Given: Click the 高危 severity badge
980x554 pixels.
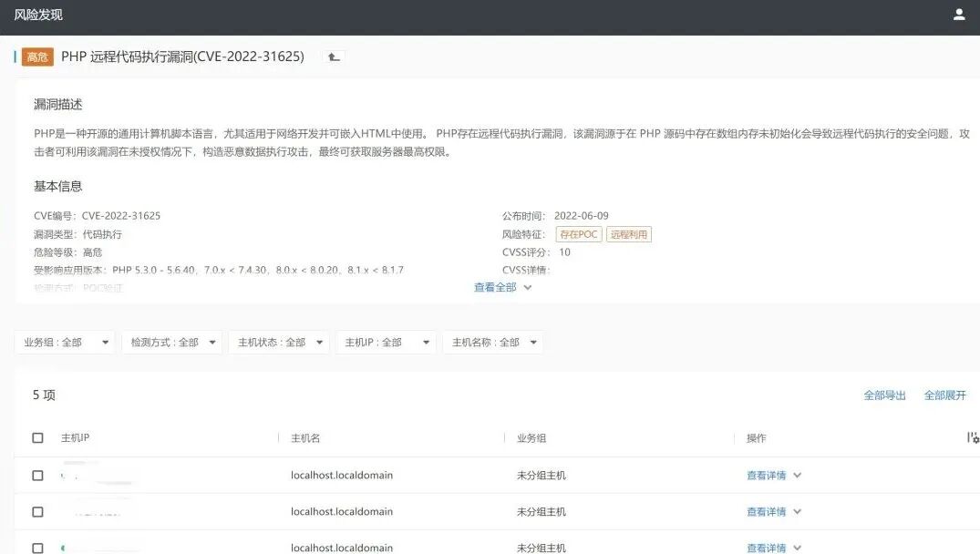Looking at the screenshot, I should pos(37,56).
